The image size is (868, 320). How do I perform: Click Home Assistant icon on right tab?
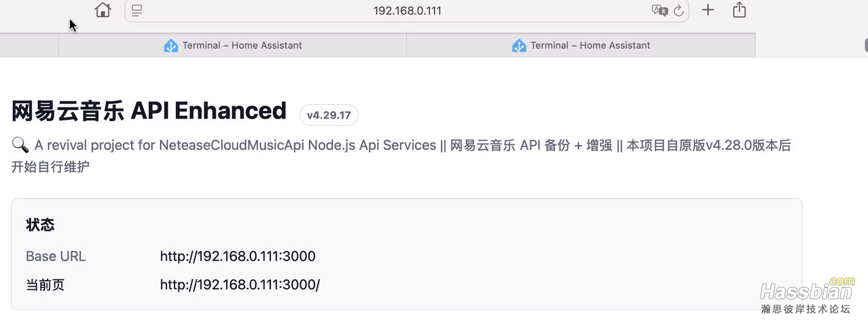click(519, 46)
